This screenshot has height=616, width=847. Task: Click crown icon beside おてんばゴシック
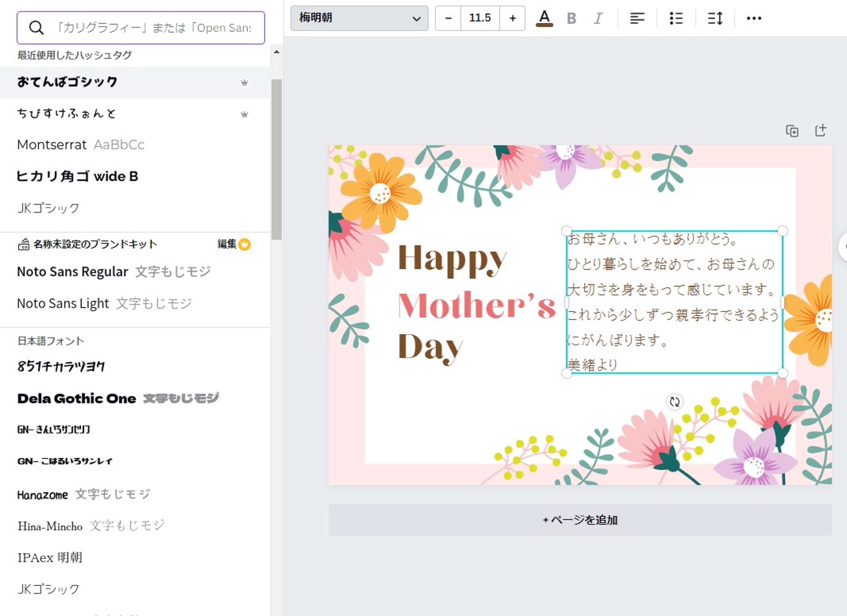tap(244, 83)
